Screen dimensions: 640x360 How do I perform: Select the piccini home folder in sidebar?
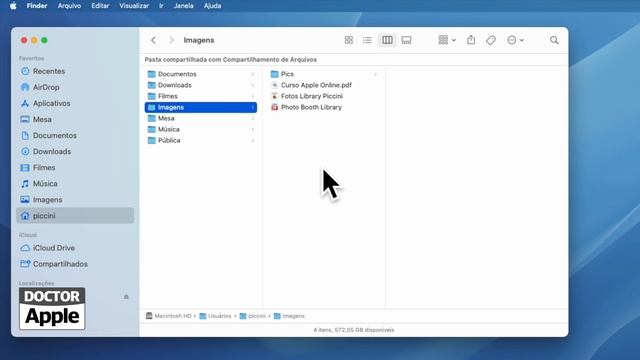point(75,216)
